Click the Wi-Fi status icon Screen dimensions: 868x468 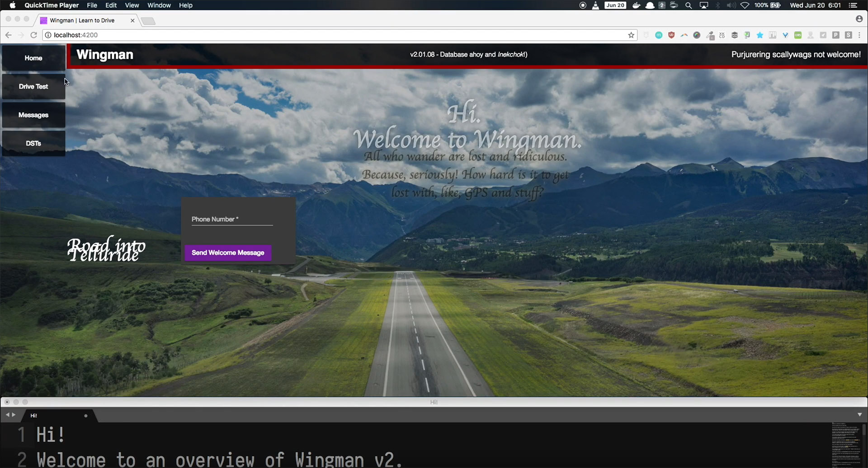pos(745,5)
